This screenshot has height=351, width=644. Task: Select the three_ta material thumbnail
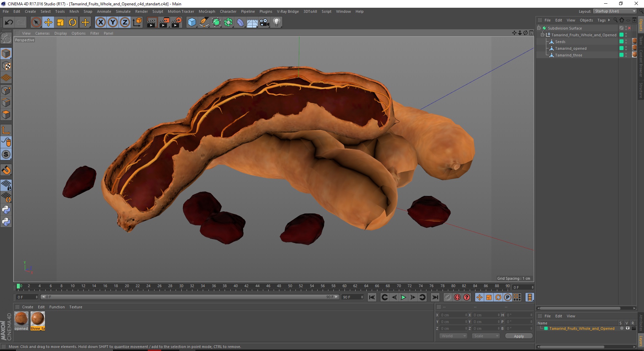tap(38, 321)
